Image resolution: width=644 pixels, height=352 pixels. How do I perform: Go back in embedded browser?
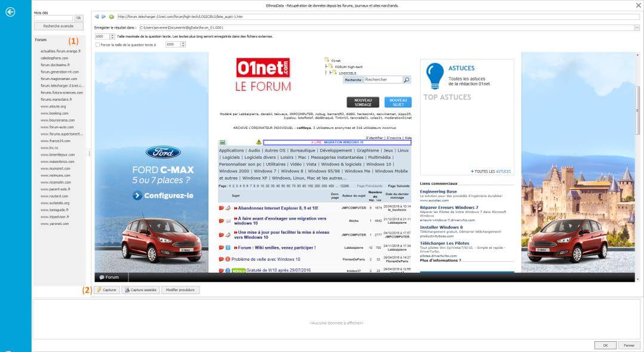pyautogui.click(x=97, y=17)
